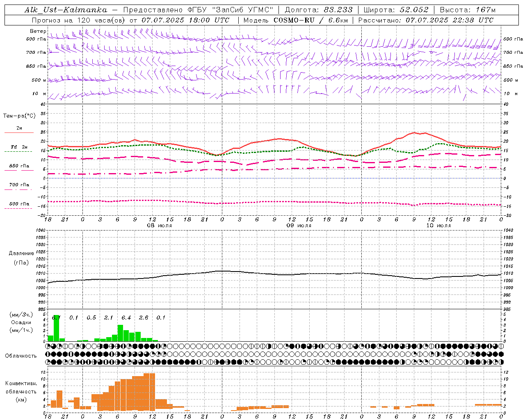Click the longitude value Долгота: 83.233

[x=319, y=10]
